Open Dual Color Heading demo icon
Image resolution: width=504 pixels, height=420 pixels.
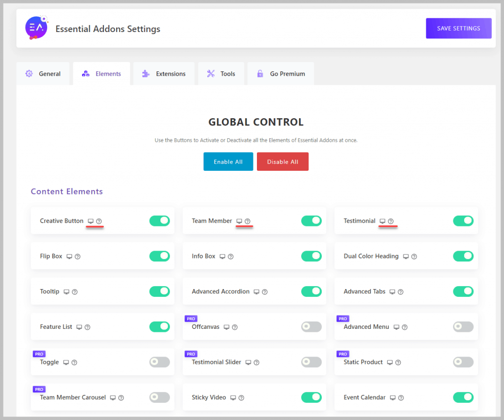tap(406, 257)
